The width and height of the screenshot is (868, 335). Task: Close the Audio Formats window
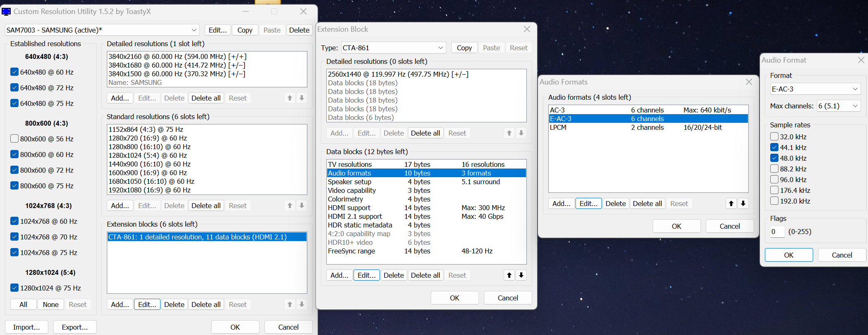pos(749,82)
